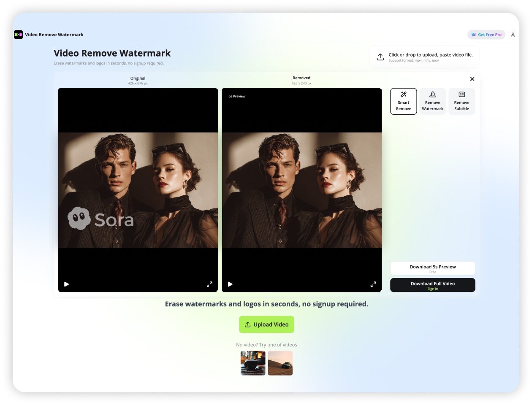Play the Original video
532x405 pixels.
pyautogui.click(x=66, y=284)
